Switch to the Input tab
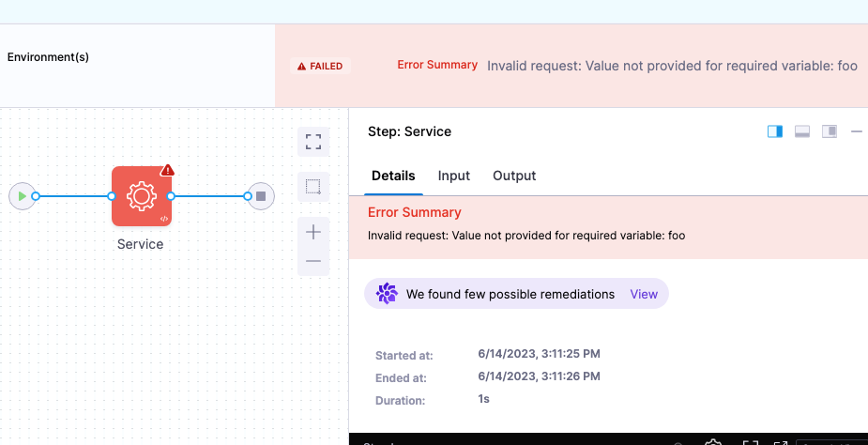Viewport: 868px width, 445px height. pos(454,176)
